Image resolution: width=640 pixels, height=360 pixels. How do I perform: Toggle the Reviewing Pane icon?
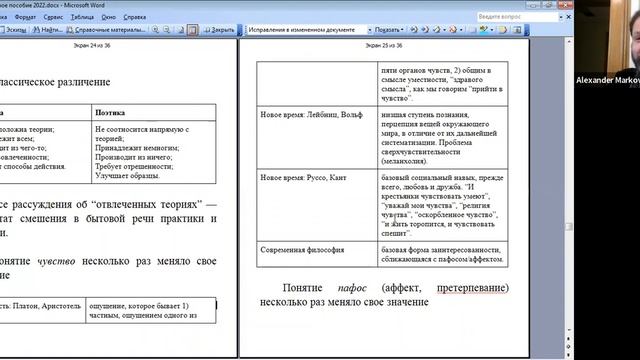(x=517, y=30)
